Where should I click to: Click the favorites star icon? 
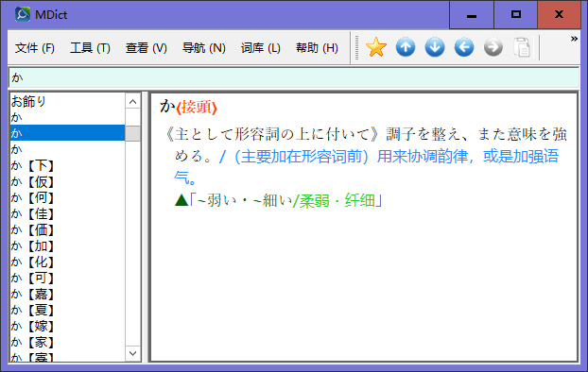375,47
